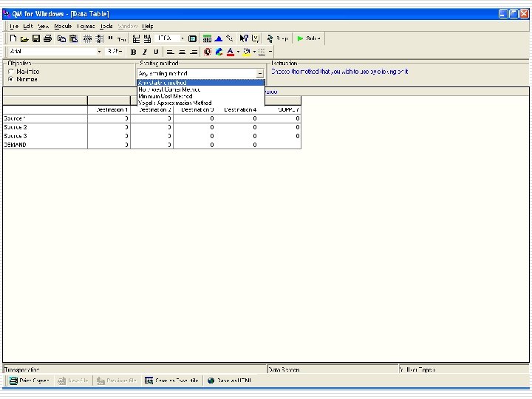Screen dimensions: 532x399
Task: Open the Format menu
Action: click(86, 27)
